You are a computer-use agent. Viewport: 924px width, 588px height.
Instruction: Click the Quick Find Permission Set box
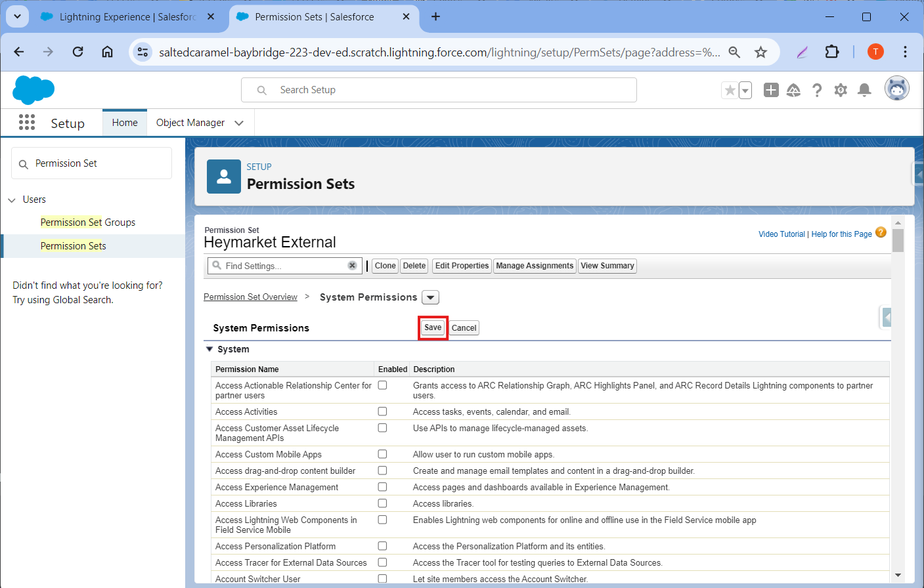click(x=92, y=163)
